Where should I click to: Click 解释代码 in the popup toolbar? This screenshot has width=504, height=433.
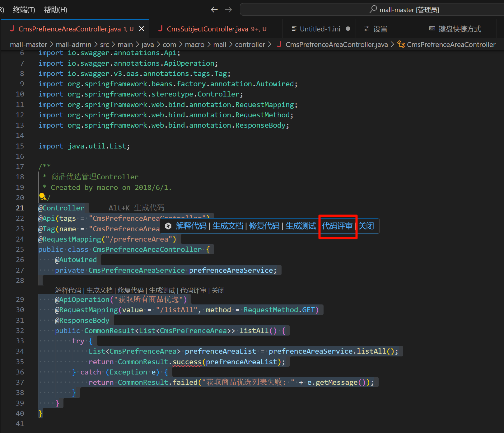[191, 226]
